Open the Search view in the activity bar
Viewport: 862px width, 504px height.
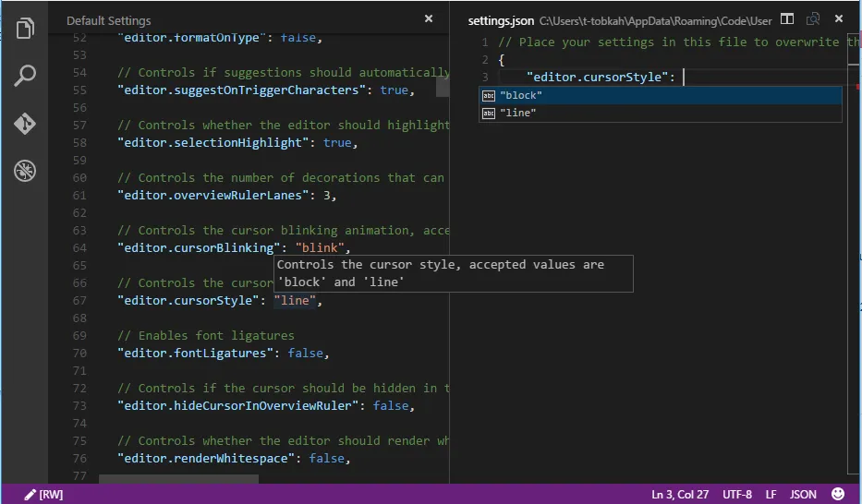tap(25, 76)
